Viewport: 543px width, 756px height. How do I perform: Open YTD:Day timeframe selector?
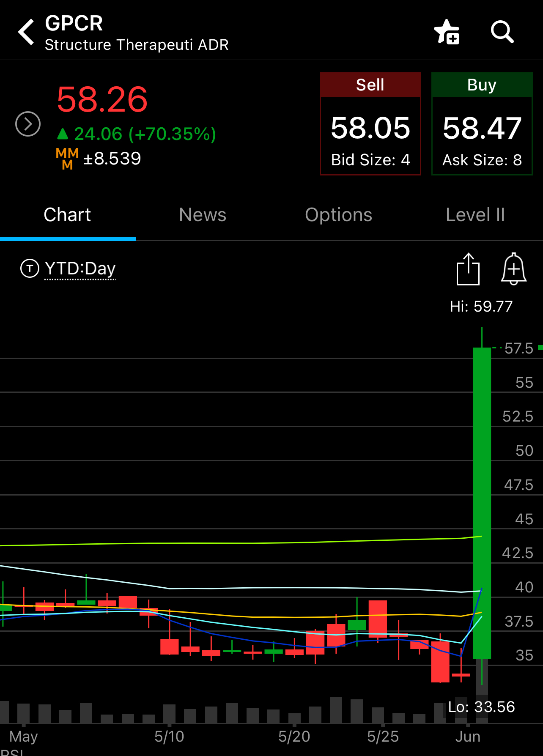[x=80, y=269]
